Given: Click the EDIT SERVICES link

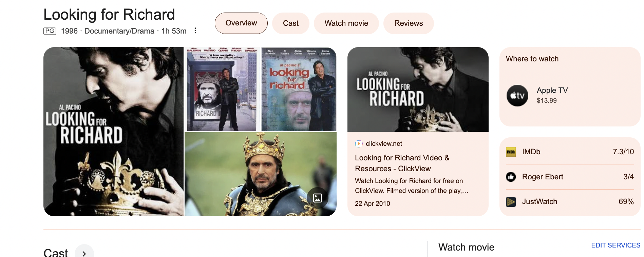Looking at the screenshot, I should [x=615, y=245].
